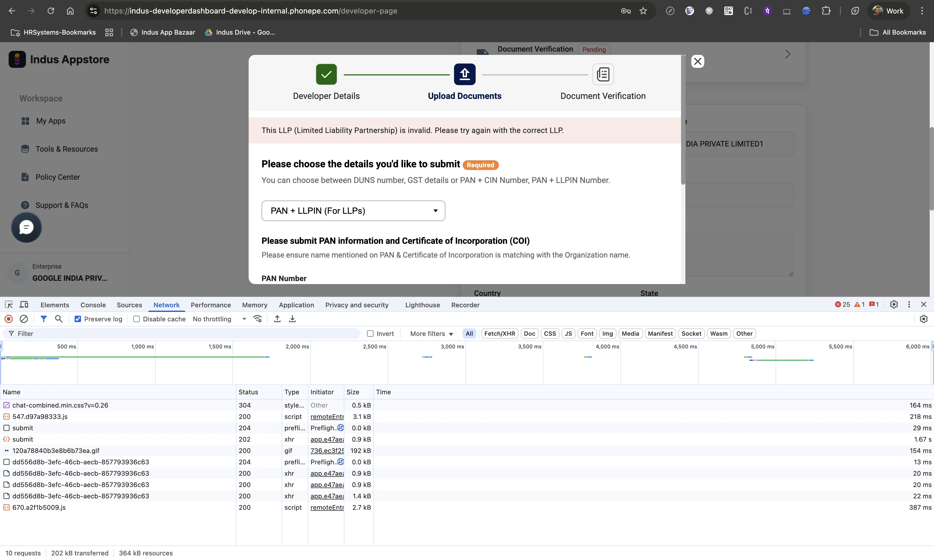Toggle Preserve log checkbox
This screenshot has height=560, width=934.
point(78,319)
